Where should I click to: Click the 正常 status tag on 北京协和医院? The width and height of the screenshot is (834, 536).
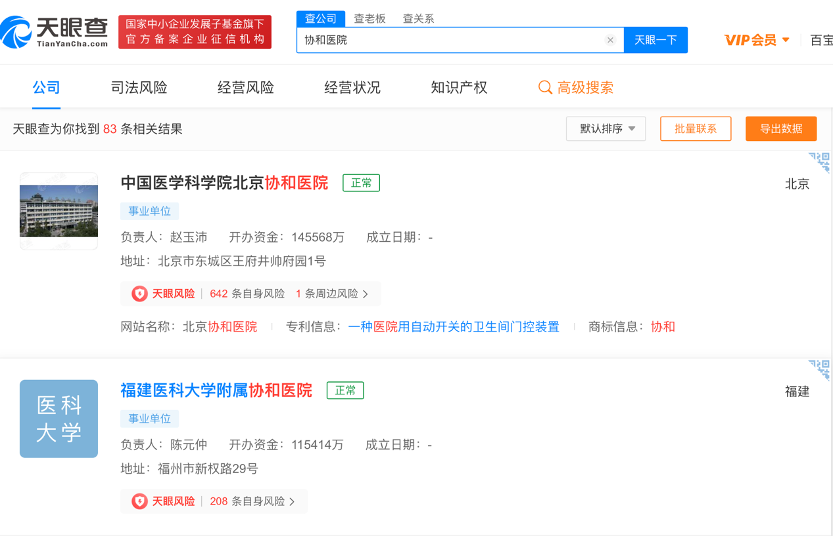361,183
